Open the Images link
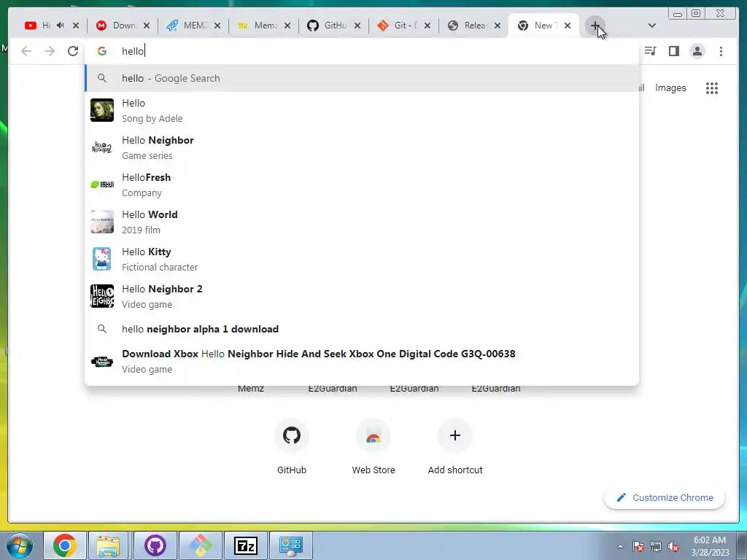This screenshot has width=747, height=560. click(x=670, y=88)
